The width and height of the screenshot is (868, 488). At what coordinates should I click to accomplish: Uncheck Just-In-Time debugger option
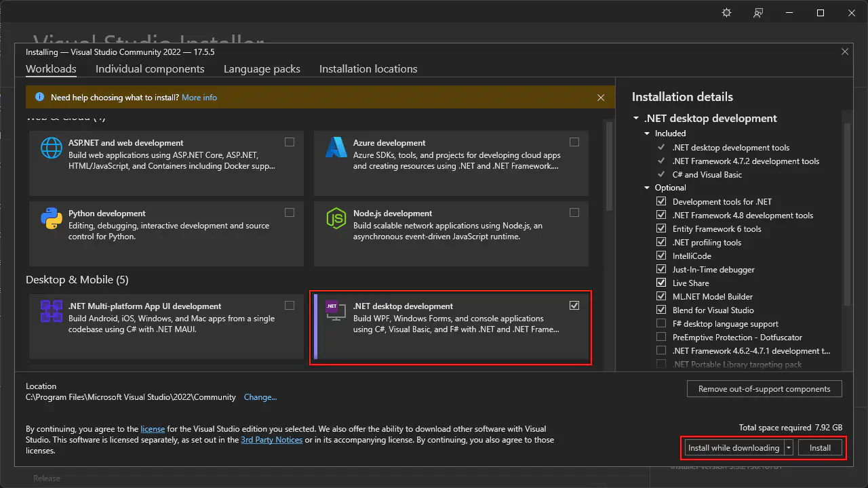click(661, 269)
